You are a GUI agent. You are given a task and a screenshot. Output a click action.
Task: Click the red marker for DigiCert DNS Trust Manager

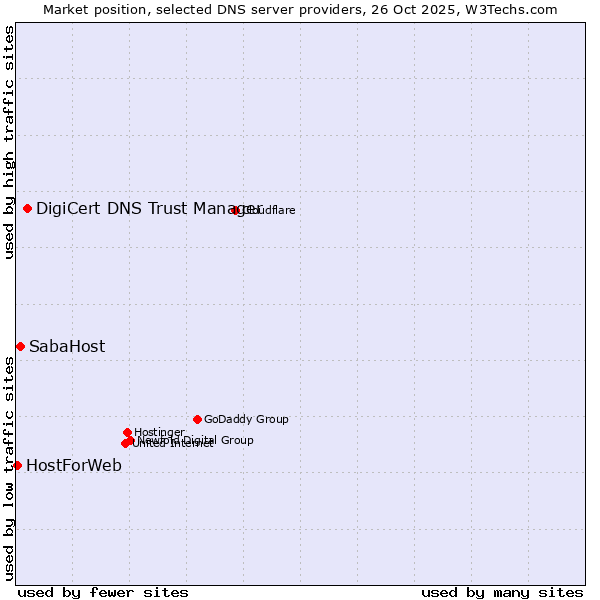pyautogui.click(x=27, y=208)
